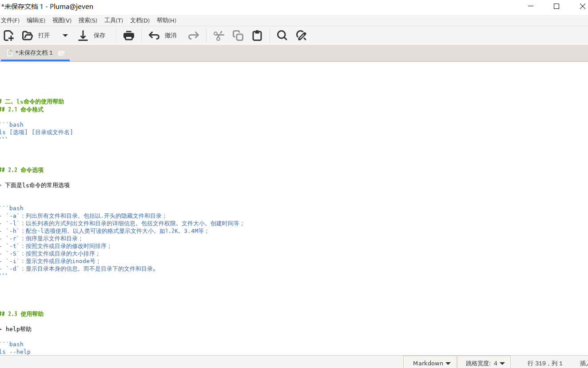Open the 搜索(S) menu
Screen dimensions: 588x368
(88, 20)
